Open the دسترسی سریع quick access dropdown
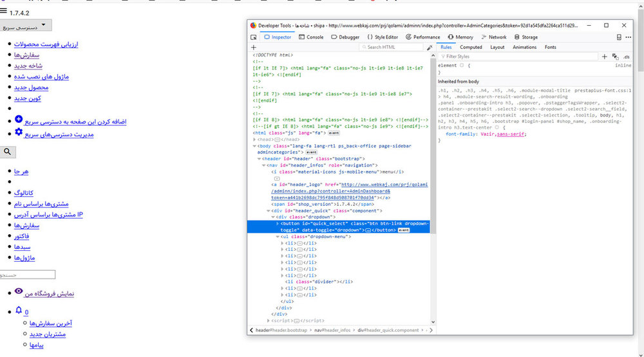 [x=26, y=26]
